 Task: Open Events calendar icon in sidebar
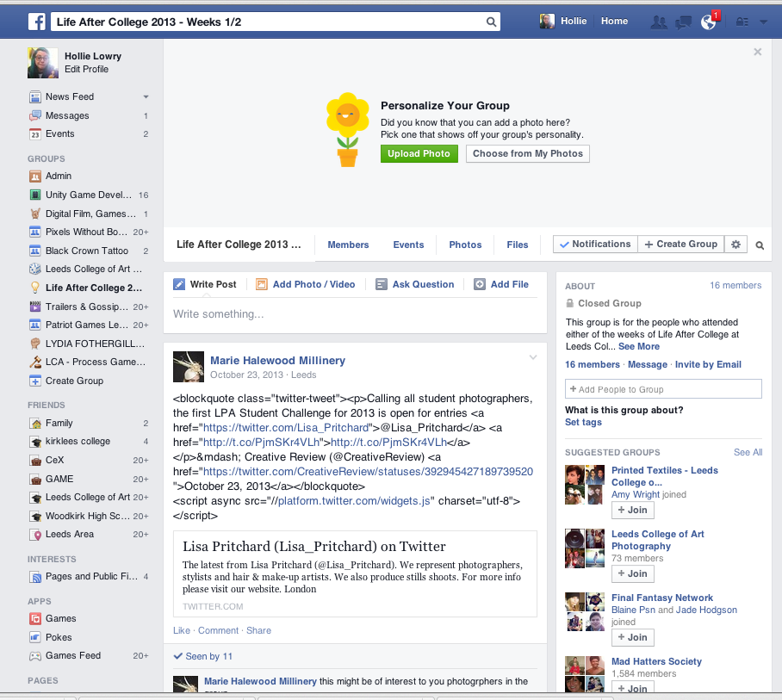35,134
